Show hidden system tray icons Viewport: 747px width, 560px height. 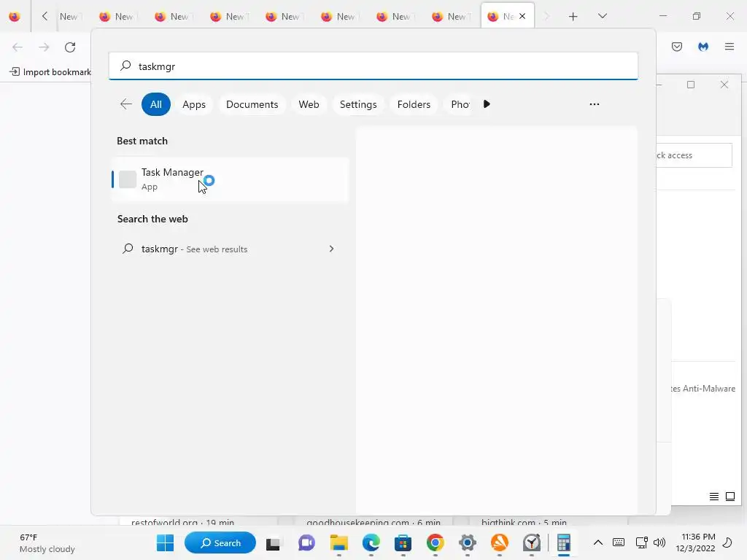598,542
